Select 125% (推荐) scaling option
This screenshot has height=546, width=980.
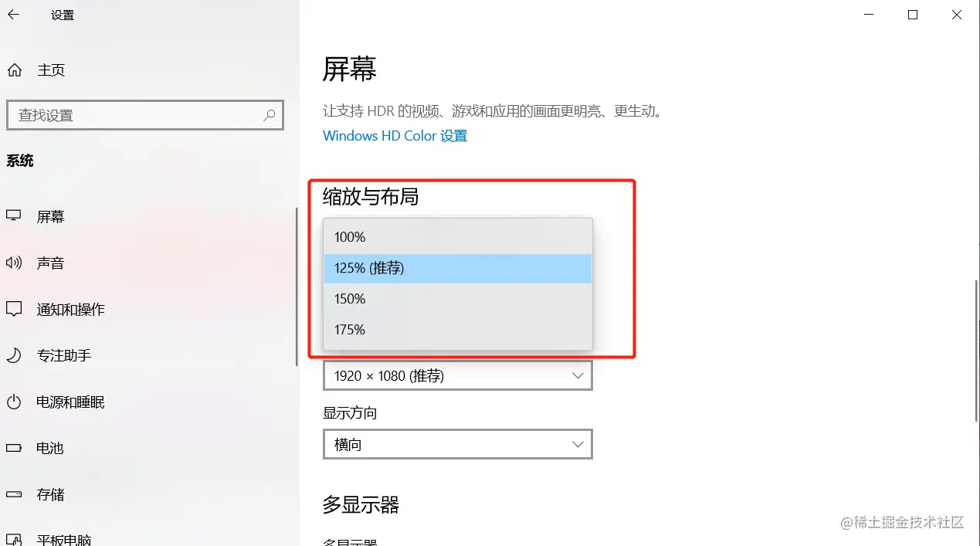[458, 268]
